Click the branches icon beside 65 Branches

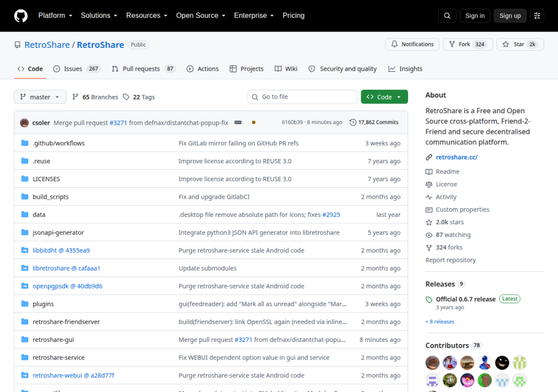(75, 97)
